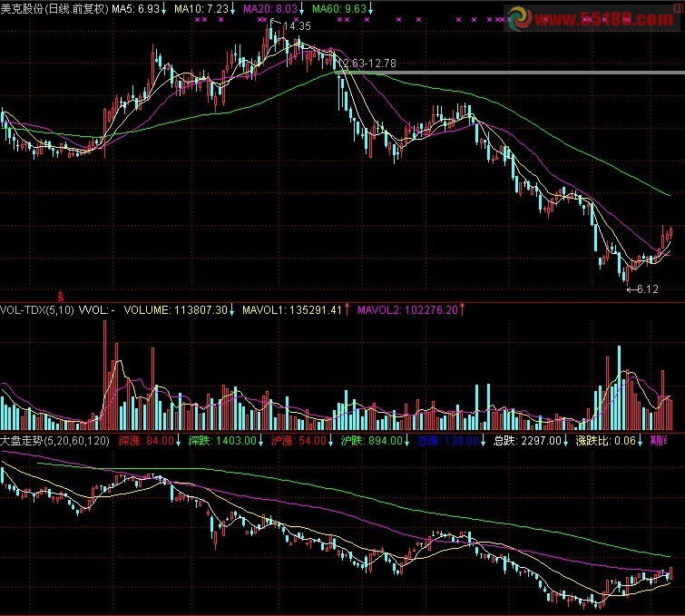Click the 6.12 low price label
Screen dimensions: 685x616
click(x=648, y=289)
